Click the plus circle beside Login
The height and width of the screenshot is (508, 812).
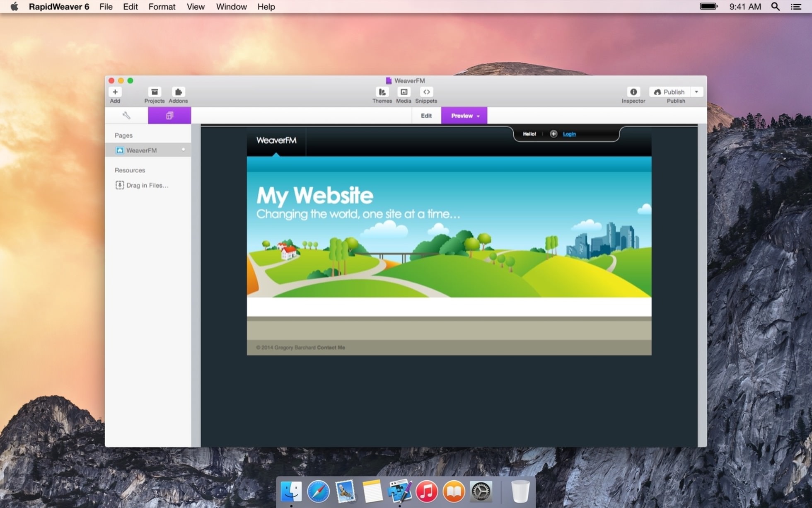point(553,134)
